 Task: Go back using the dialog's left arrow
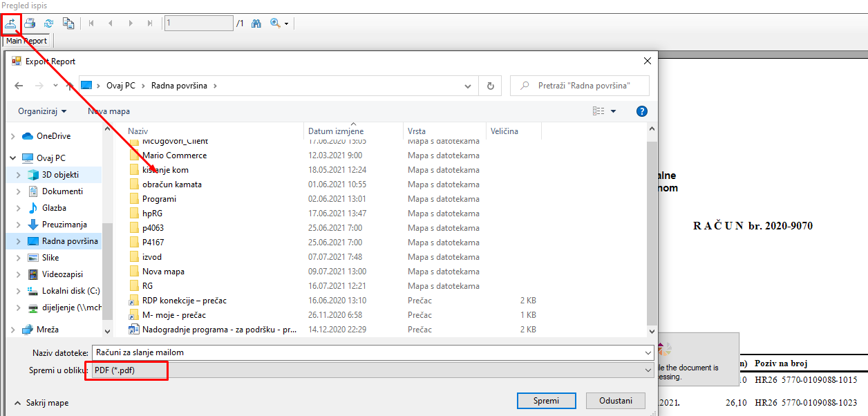click(x=19, y=86)
